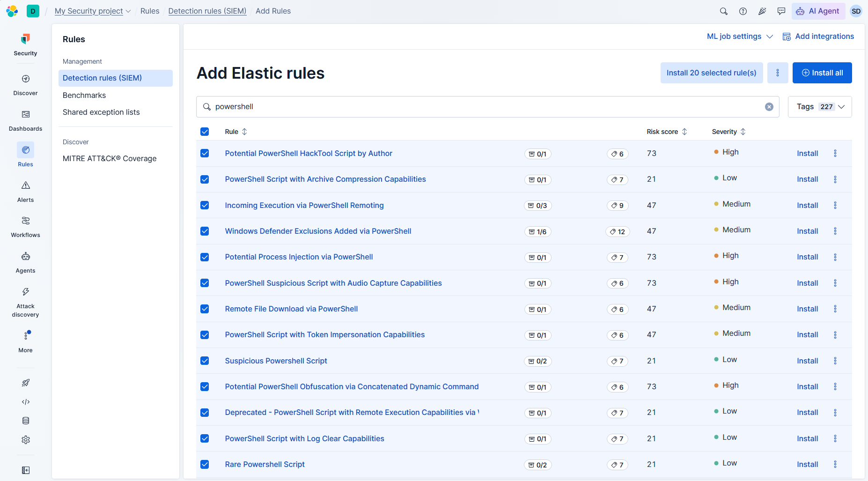Clear the powershell search text

(x=769, y=107)
